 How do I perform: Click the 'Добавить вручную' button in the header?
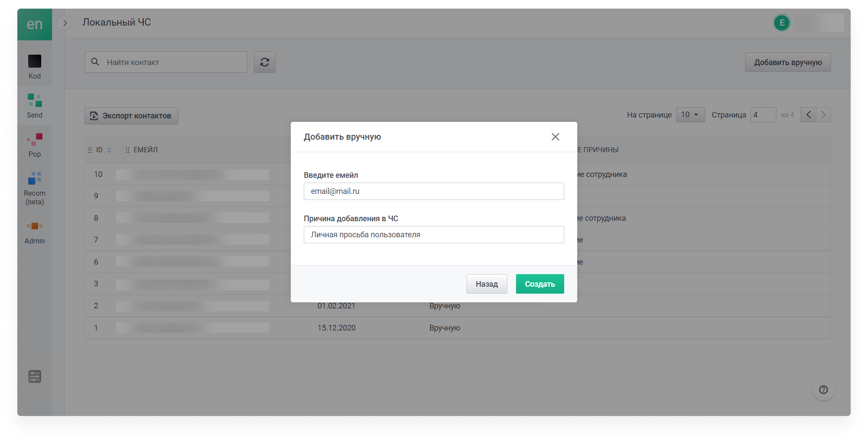pos(788,62)
